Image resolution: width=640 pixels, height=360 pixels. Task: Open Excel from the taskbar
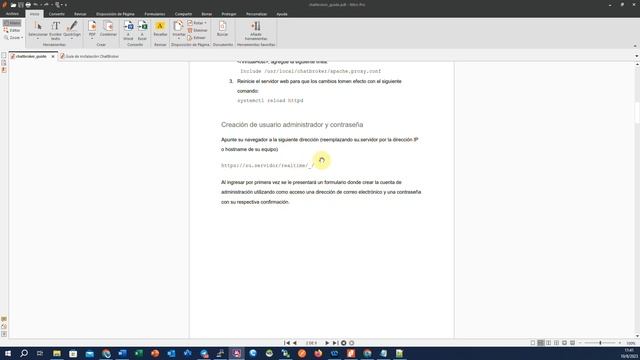139,353
